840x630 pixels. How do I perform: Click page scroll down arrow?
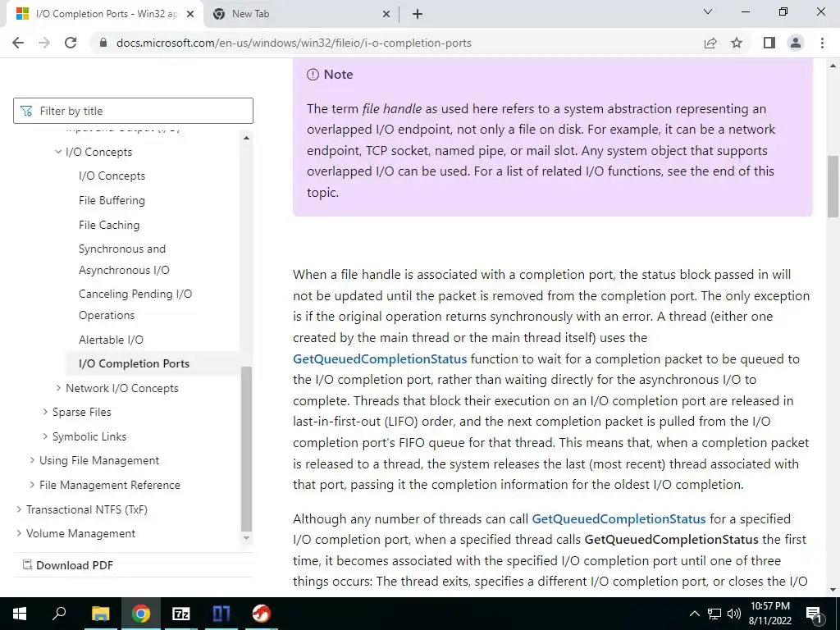pos(833,590)
